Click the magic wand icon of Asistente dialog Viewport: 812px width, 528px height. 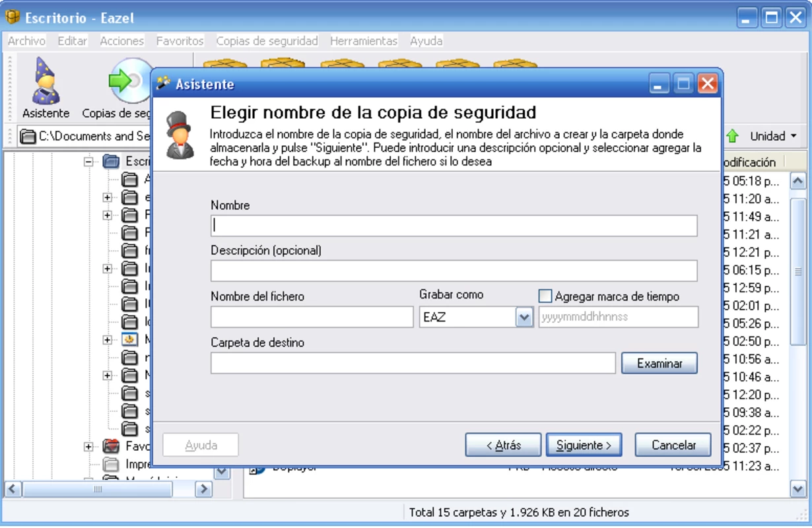point(163,84)
